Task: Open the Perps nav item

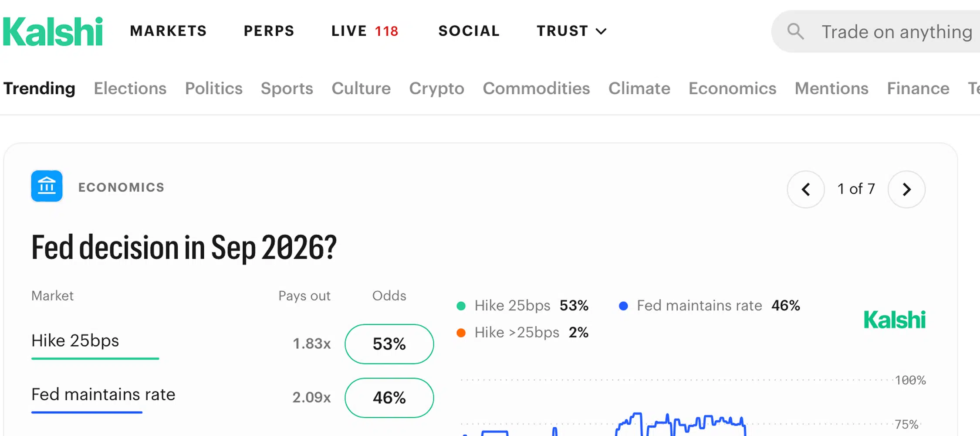Action: click(269, 31)
